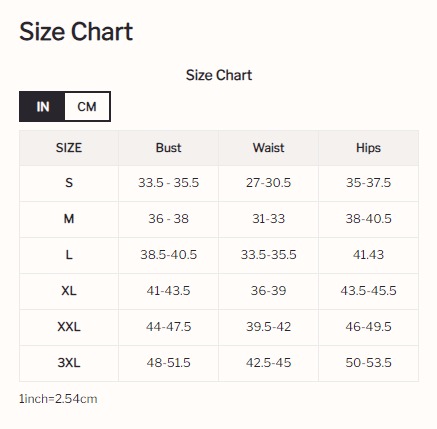Click the hips value 50-53.5
Image resolution: width=437 pixels, height=429 pixels.
pos(368,363)
